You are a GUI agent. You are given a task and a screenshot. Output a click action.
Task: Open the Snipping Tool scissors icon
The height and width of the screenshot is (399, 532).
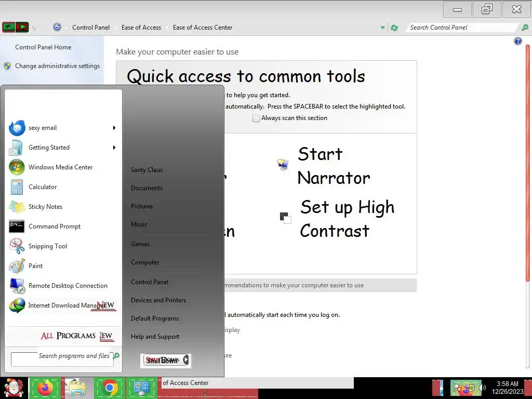tap(17, 246)
